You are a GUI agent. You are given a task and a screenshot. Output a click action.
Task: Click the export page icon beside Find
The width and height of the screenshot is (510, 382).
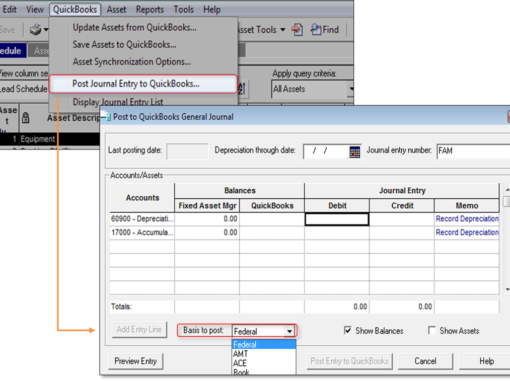click(297, 30)
